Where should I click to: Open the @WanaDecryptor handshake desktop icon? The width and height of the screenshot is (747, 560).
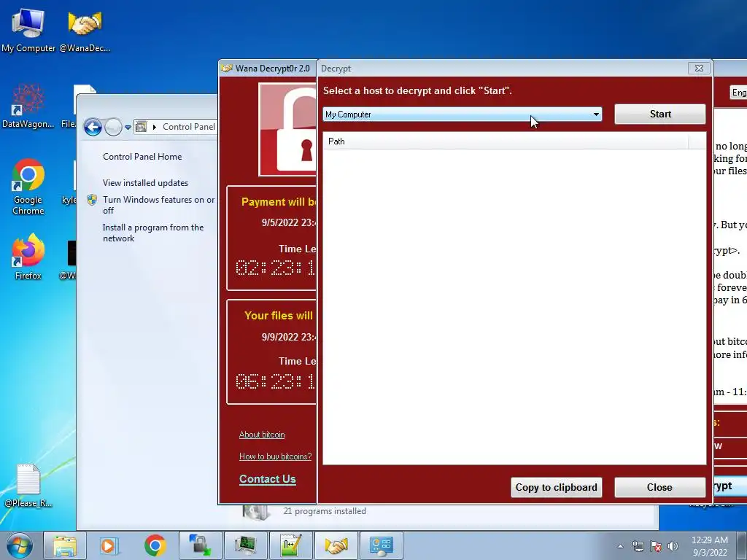(x=85, y=31)
